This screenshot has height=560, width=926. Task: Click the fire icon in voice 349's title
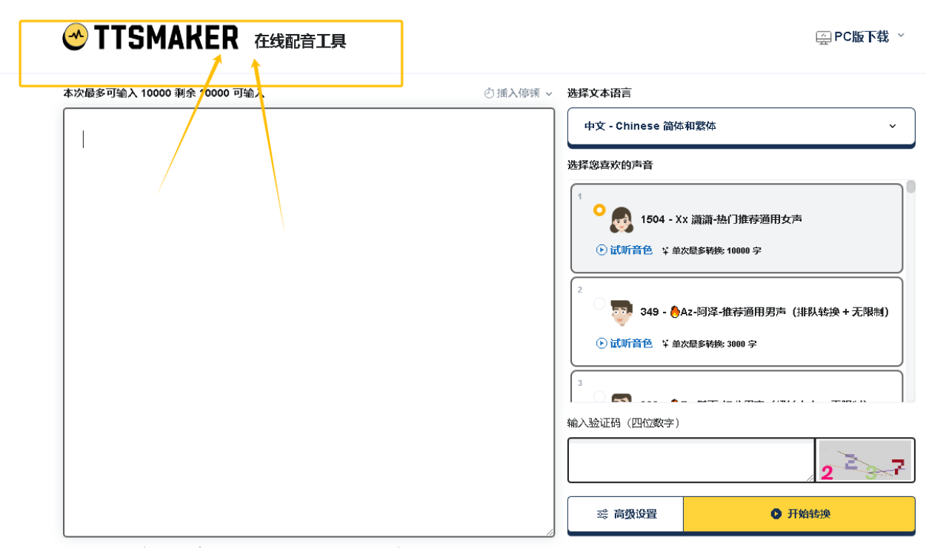click(674, 312)
